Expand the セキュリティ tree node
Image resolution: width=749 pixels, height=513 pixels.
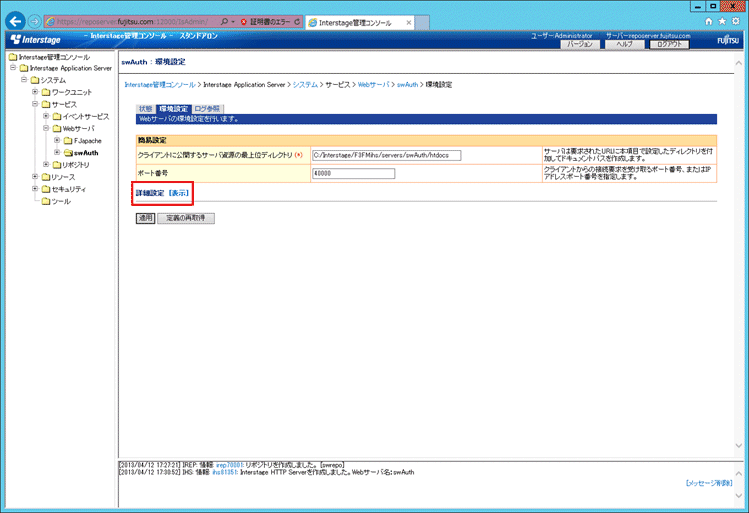pos(35,189)
